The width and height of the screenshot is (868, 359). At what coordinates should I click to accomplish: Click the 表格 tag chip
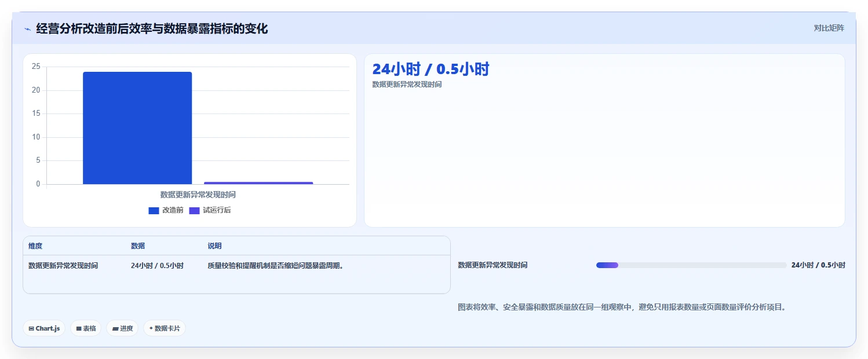click(86, 328)
